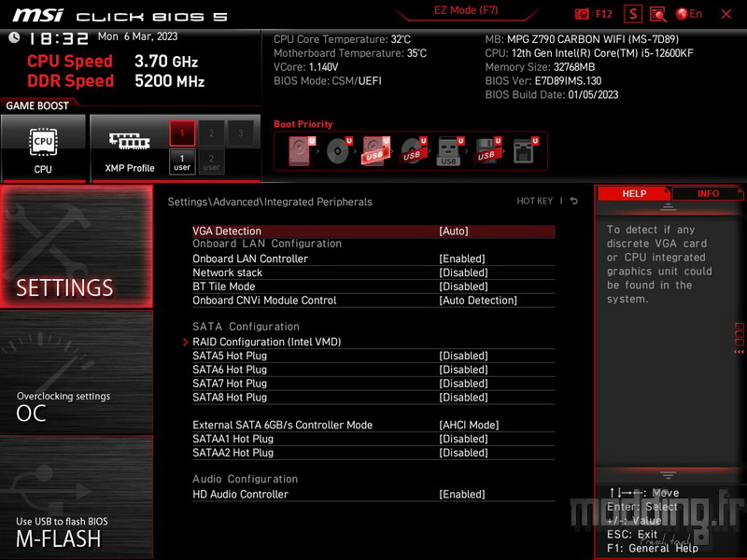The image size is (747, 560).
Task: Click the help panel side arrows handle
Action: click(739, 339)
